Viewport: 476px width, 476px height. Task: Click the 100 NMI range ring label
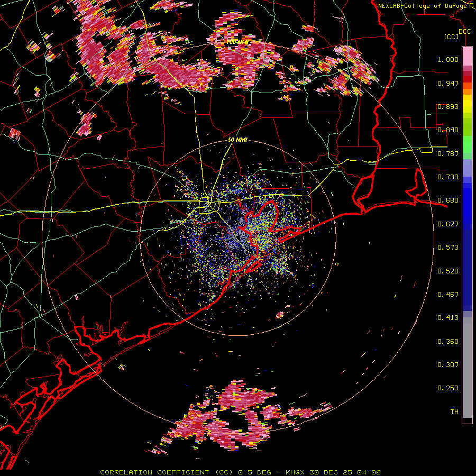coord(237,42)
